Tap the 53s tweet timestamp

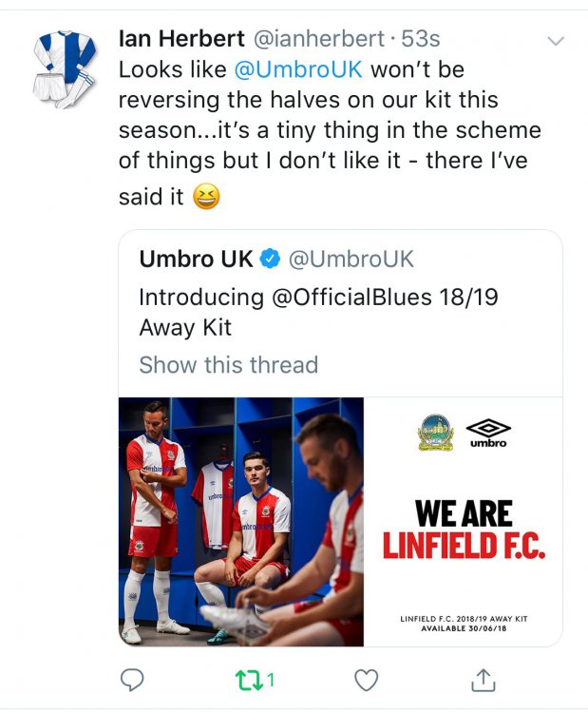pos(423,40)
